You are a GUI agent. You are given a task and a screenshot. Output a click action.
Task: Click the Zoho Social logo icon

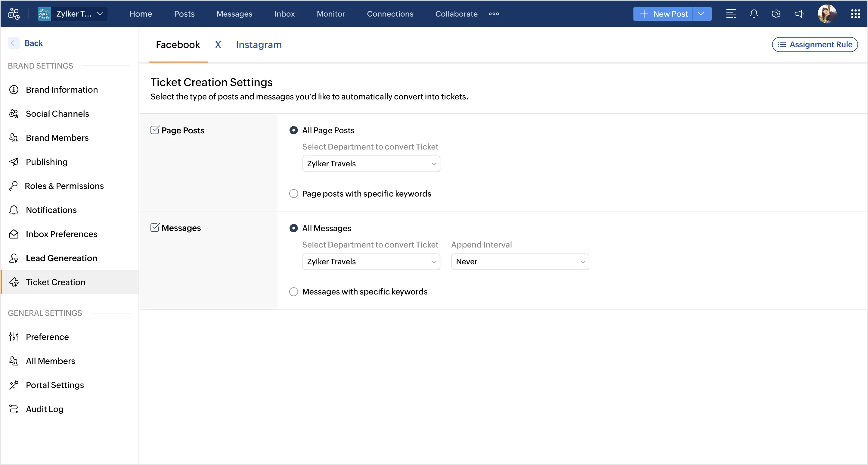tap(14, 14)
